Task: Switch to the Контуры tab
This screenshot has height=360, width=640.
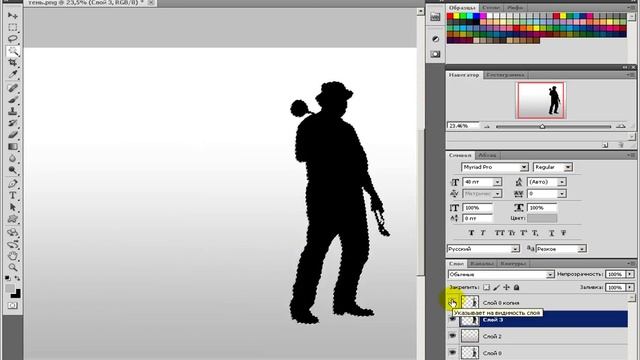Action: tap(513, 264)
